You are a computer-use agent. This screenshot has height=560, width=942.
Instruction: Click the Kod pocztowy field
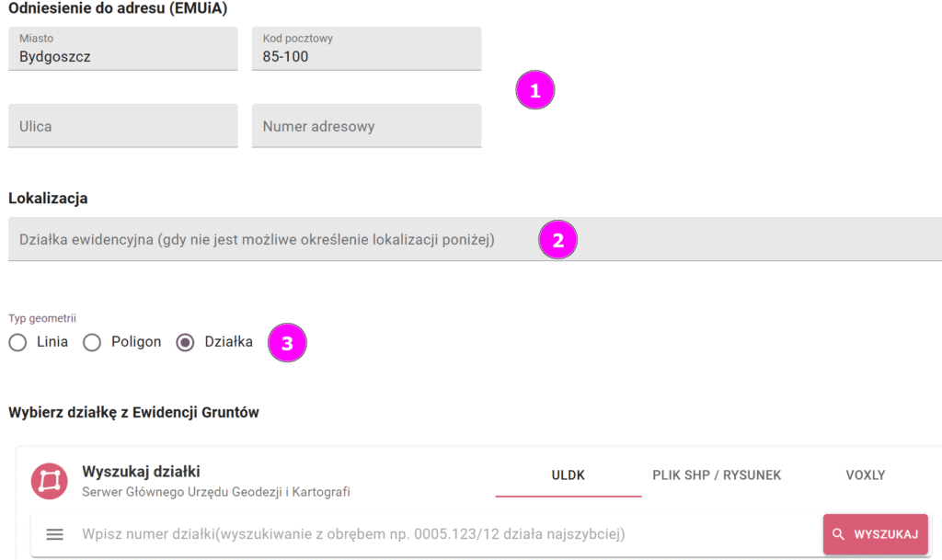[366, 49]
